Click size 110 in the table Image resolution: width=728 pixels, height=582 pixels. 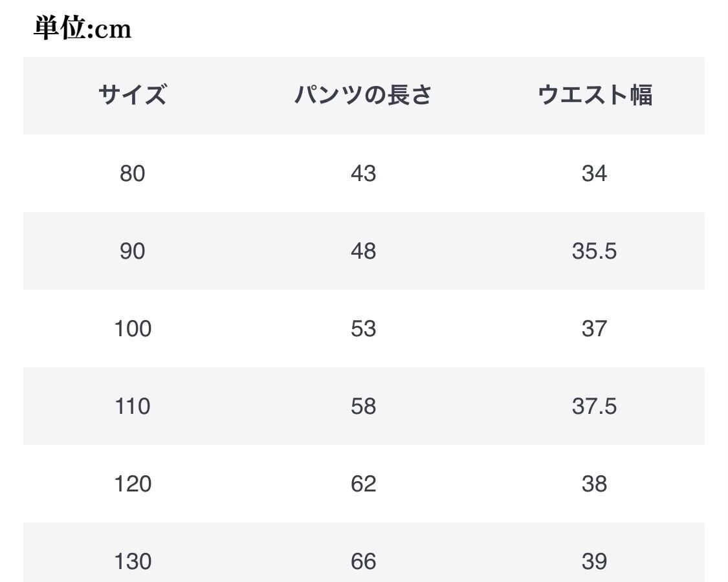(133, 406)
